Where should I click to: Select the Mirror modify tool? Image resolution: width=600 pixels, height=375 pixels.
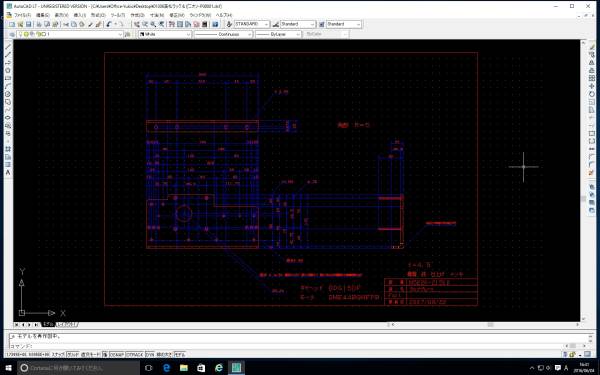click(592, 62)
